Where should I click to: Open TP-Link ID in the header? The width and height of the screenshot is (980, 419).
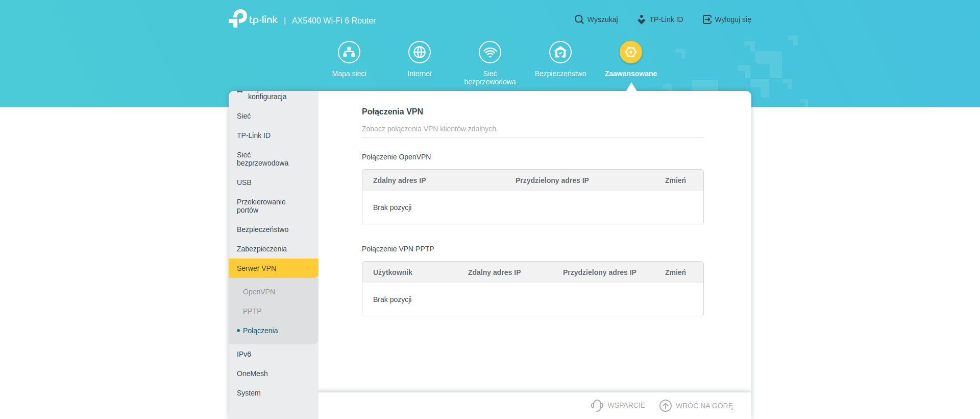[660, 19]
